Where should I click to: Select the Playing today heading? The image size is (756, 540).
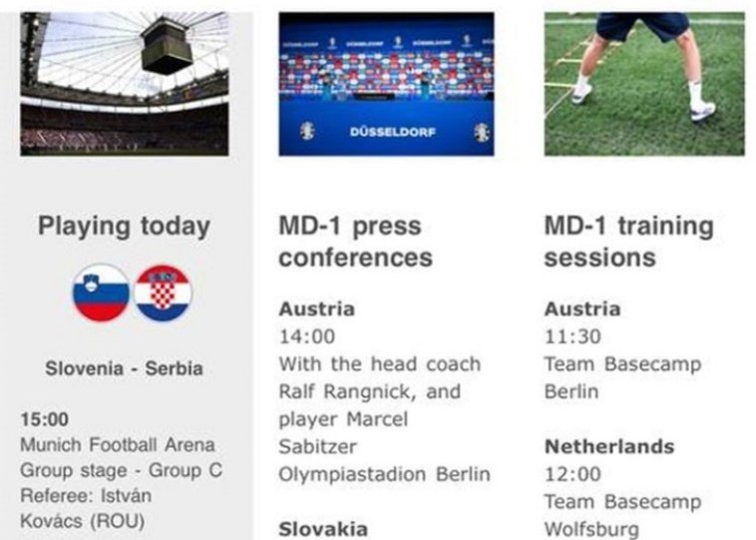coord(124,227)
